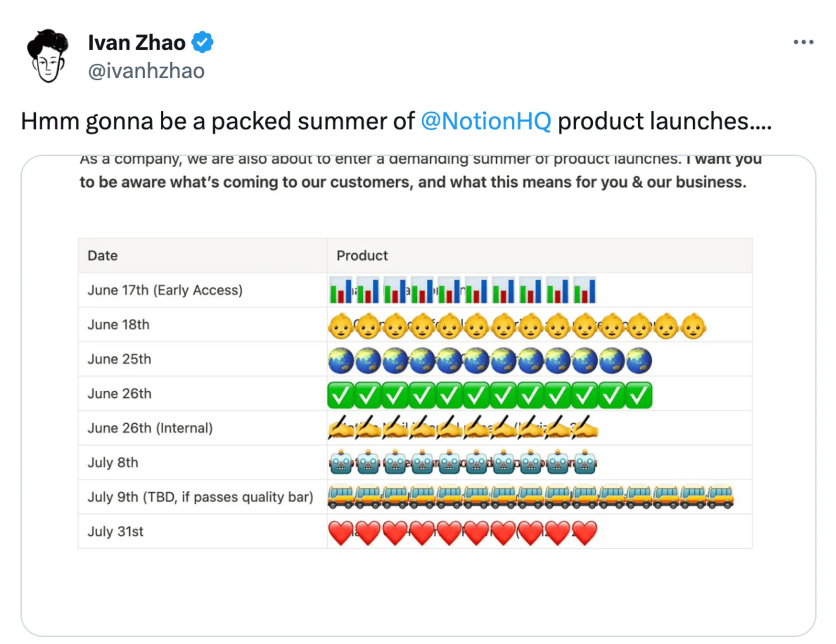Viewport: 836px width, 644px height.
Task: Open the @NotionHQ profile link
Action: pyautogui.click(x=486, y=121)
